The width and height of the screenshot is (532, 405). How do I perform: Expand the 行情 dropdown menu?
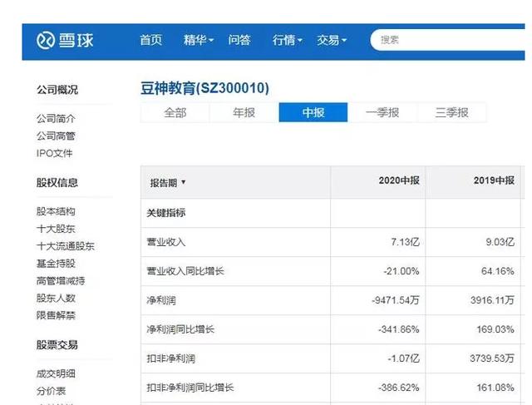287,40
